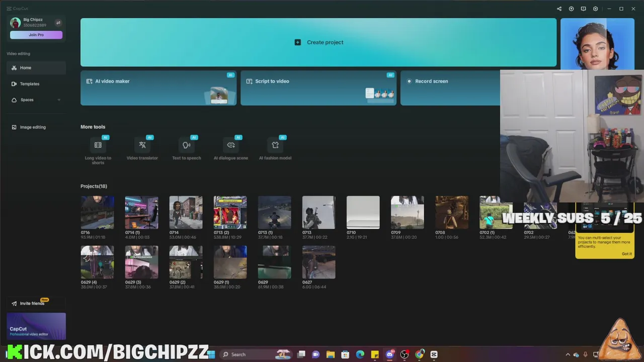Go to Home in the sidebar

tap(36, 68)
